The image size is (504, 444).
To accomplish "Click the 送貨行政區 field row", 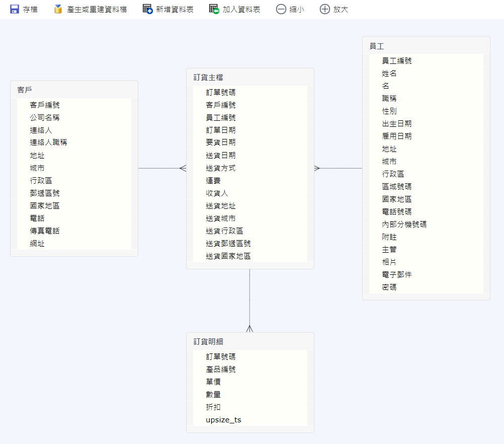I will tap(250, 231).
